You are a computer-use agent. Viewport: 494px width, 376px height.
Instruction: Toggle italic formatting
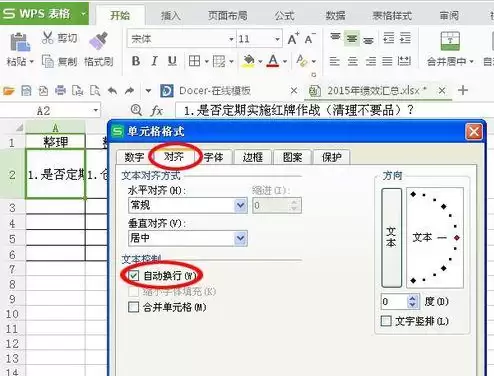click(x=154, y=61)
